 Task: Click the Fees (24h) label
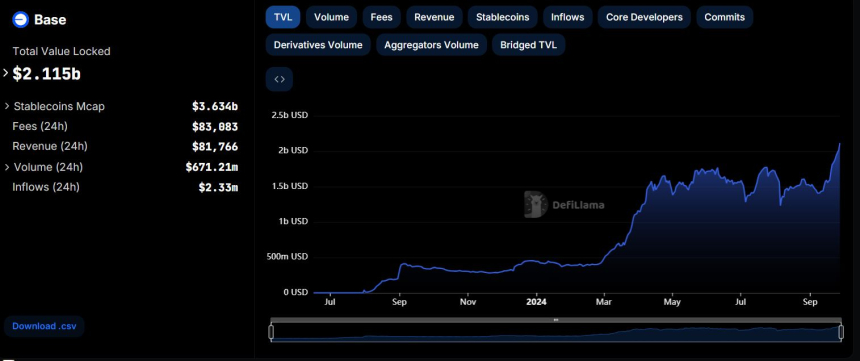pyautogui.click(x=40, y=126)
